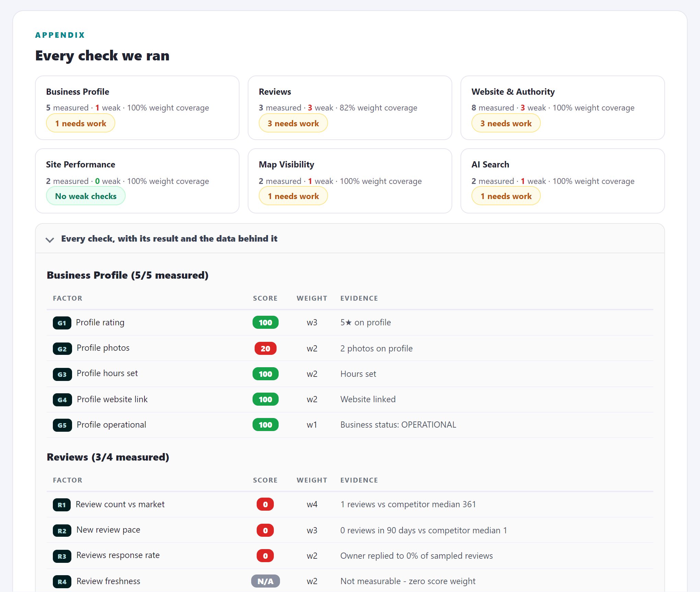Click the R1 factor badge
This screenshot has height=592, width=700.
62,504
